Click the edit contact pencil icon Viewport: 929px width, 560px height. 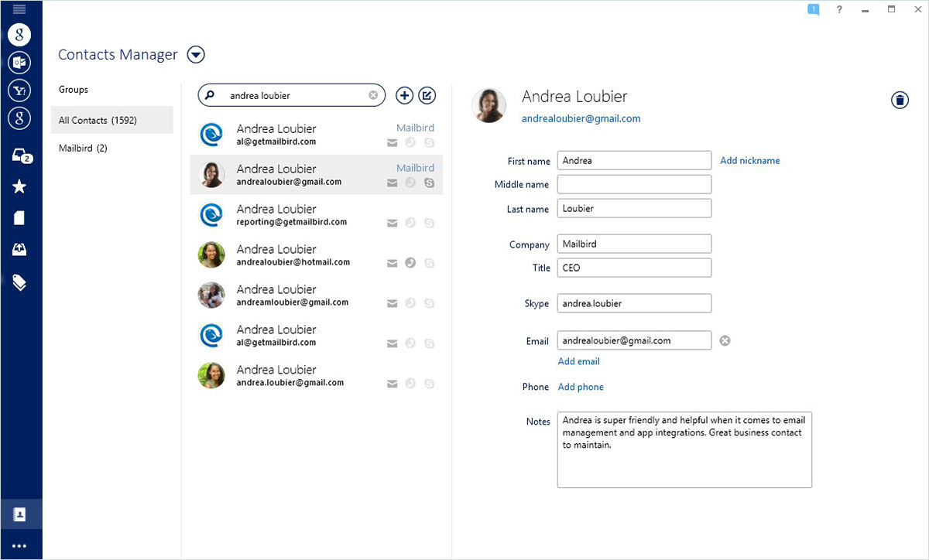coord(427,95)
